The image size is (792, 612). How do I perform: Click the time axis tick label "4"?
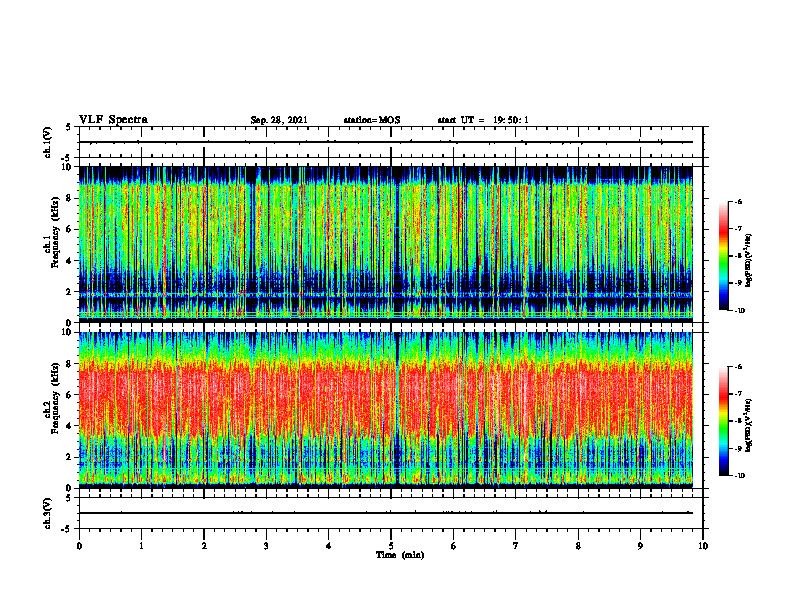pyautogui.click(x=328, y=546)
